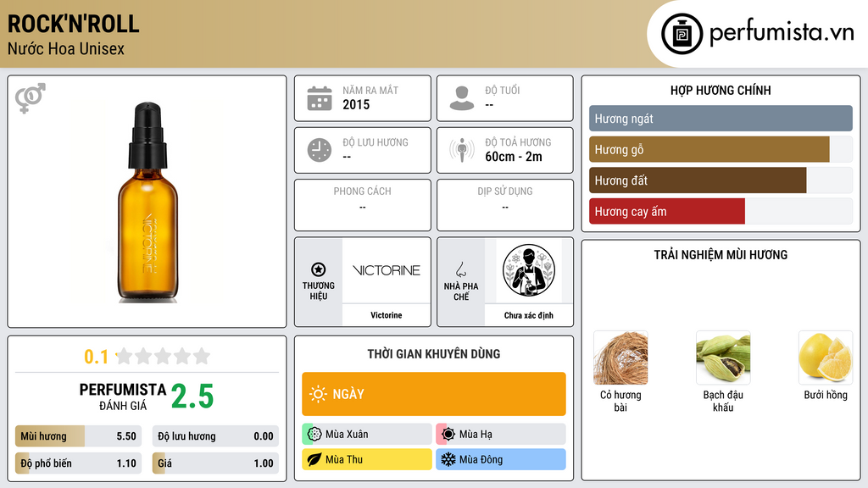Select the Bạch đậu khấu cardamom note image
The height and width of the screenshot is (488, 868).
tap(723, 358)
